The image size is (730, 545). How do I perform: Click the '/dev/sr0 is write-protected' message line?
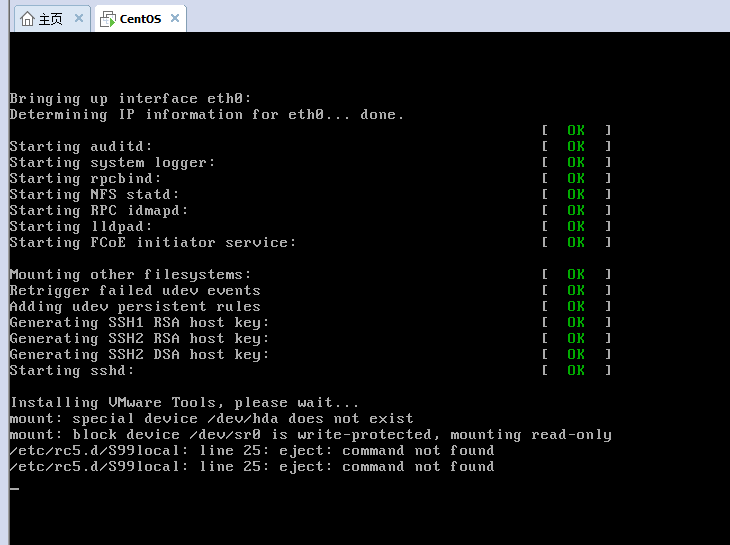pyautogui.click(x=311, y=435)
